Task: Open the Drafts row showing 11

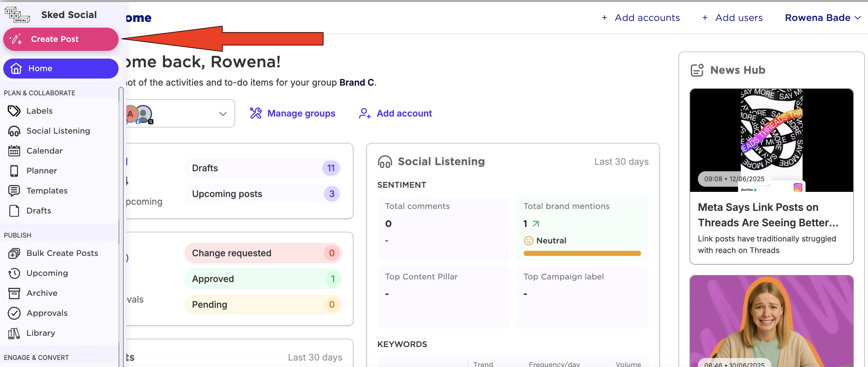Action: pos(263,168)
